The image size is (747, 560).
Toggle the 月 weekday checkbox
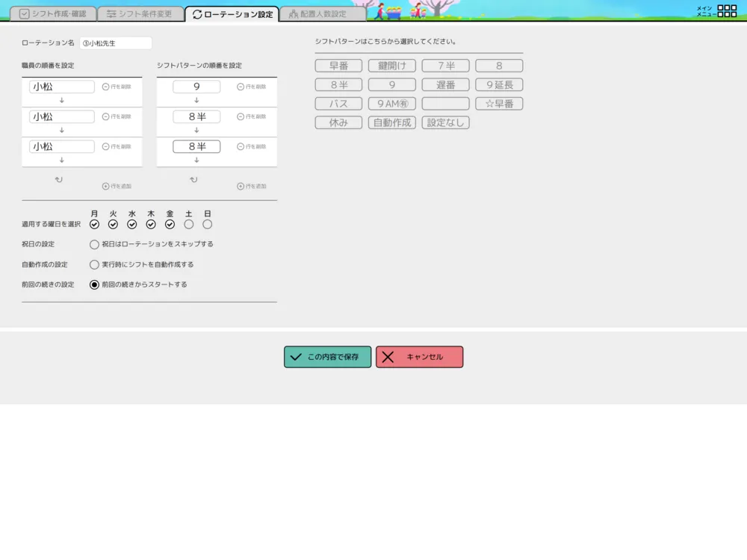click(94, 224)
